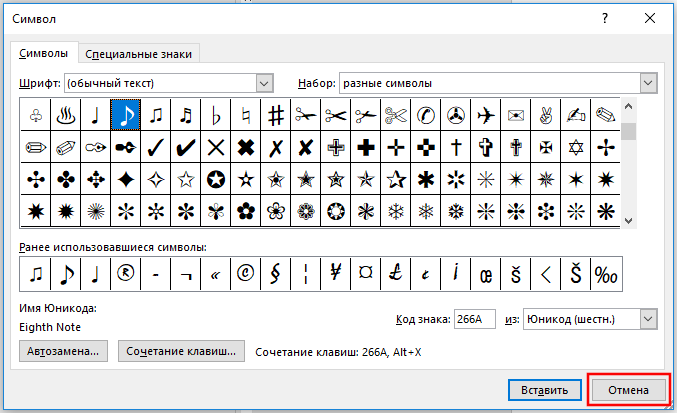Pick the registered sign in recent symbols
The height and width of the screenshot is (413, 677).
tap(125, 274)
